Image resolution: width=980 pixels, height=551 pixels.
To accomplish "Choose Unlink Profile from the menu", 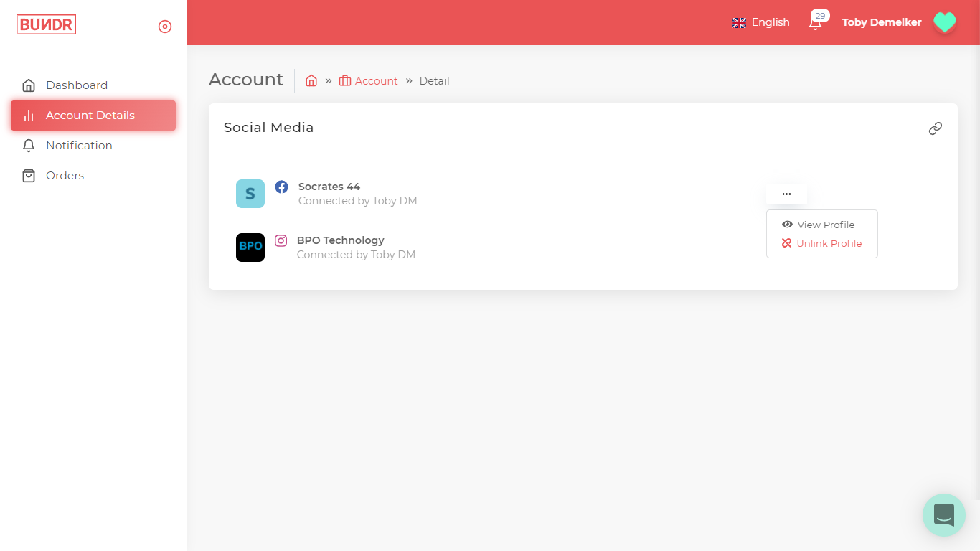I will (822, 243).
